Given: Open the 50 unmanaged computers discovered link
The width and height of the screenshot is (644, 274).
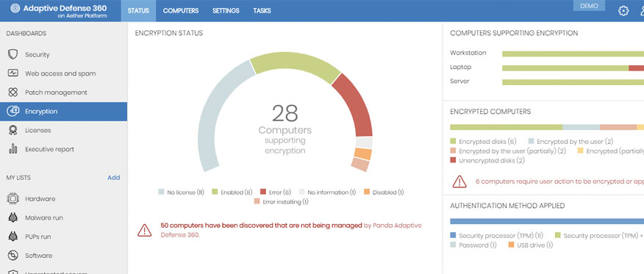Looking at the screenshot, I should click(x=261, y=226).
